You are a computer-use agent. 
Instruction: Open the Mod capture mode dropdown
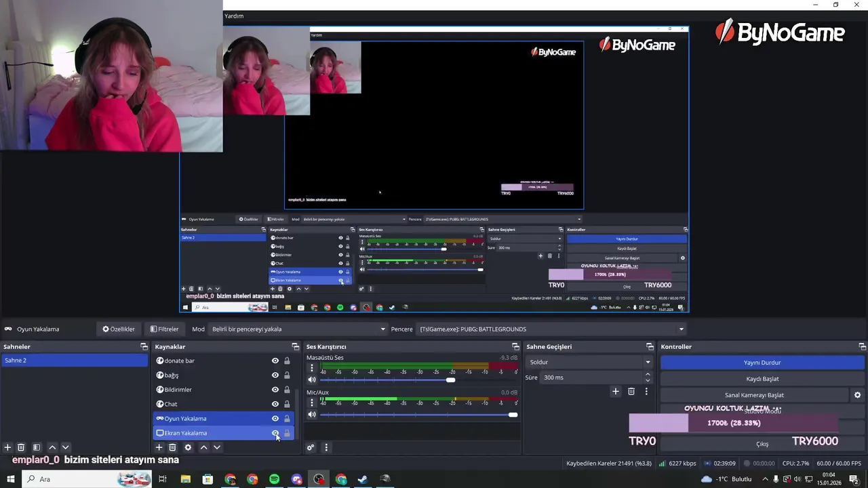pos(298,329)
